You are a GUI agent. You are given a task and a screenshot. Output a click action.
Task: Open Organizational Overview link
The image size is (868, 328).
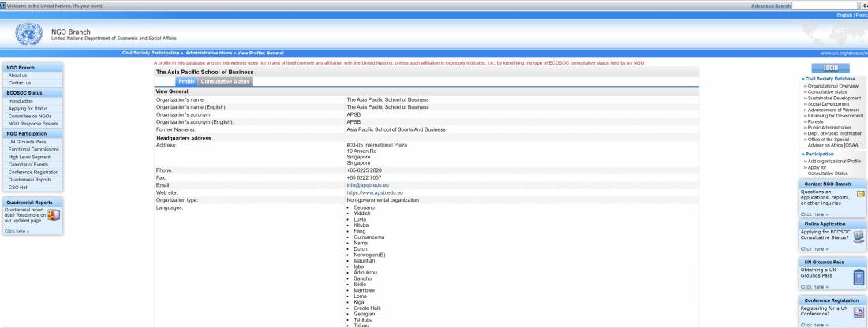pyautogui.click(x=833, y=86)
